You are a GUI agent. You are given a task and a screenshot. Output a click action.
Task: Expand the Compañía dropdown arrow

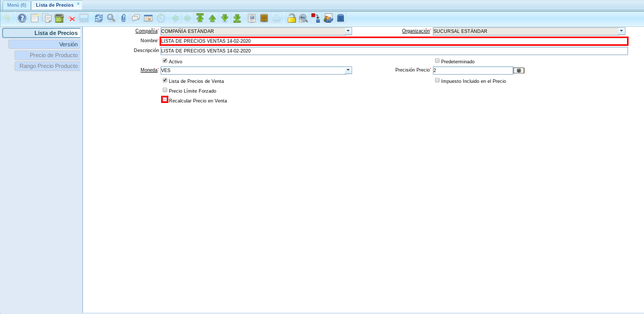349,31
